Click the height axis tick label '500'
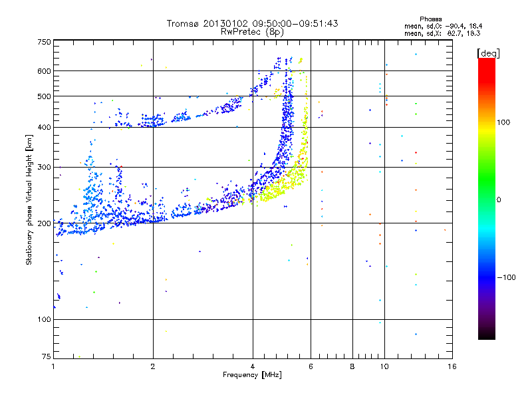 (x=44, y=96)
